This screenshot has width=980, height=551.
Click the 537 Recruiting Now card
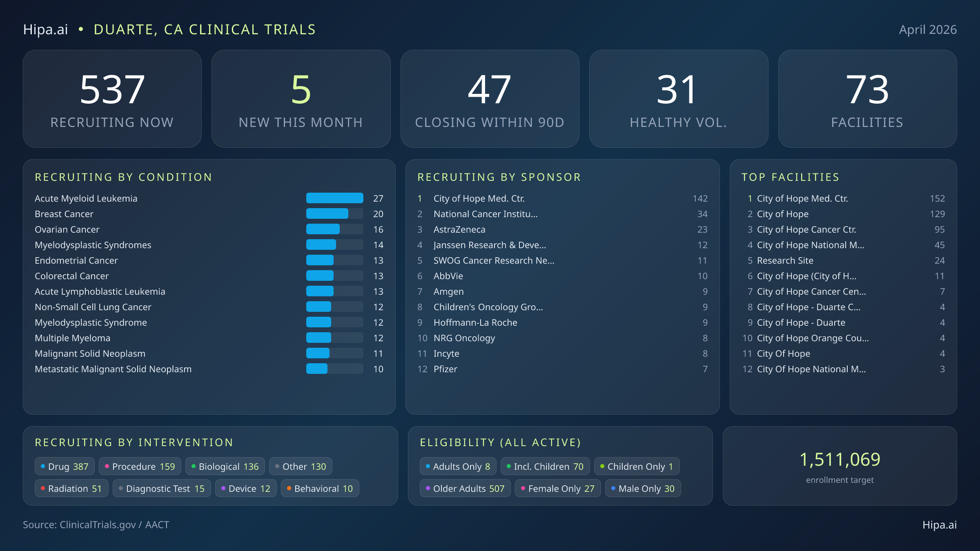112,99
